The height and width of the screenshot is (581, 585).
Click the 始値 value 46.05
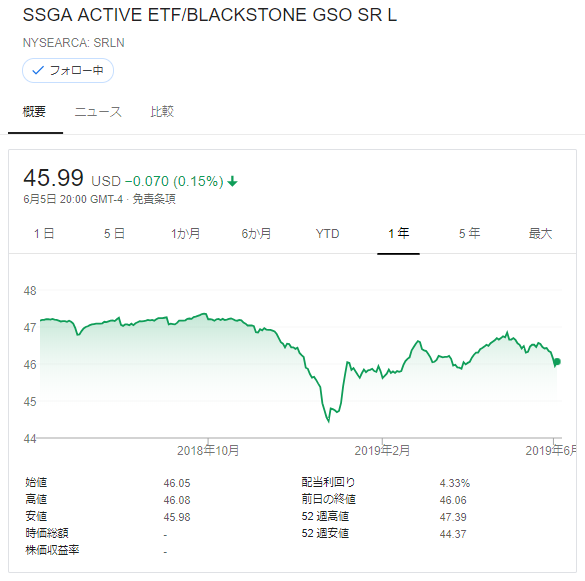tap(177, 483)
